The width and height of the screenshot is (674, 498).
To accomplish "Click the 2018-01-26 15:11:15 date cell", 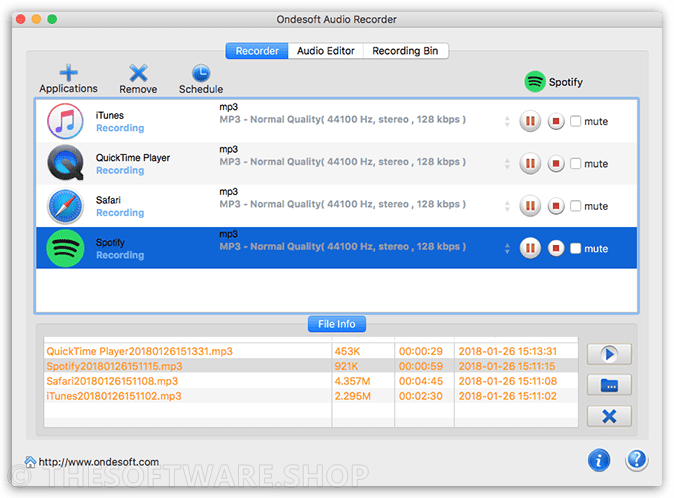I will point(507,366).
